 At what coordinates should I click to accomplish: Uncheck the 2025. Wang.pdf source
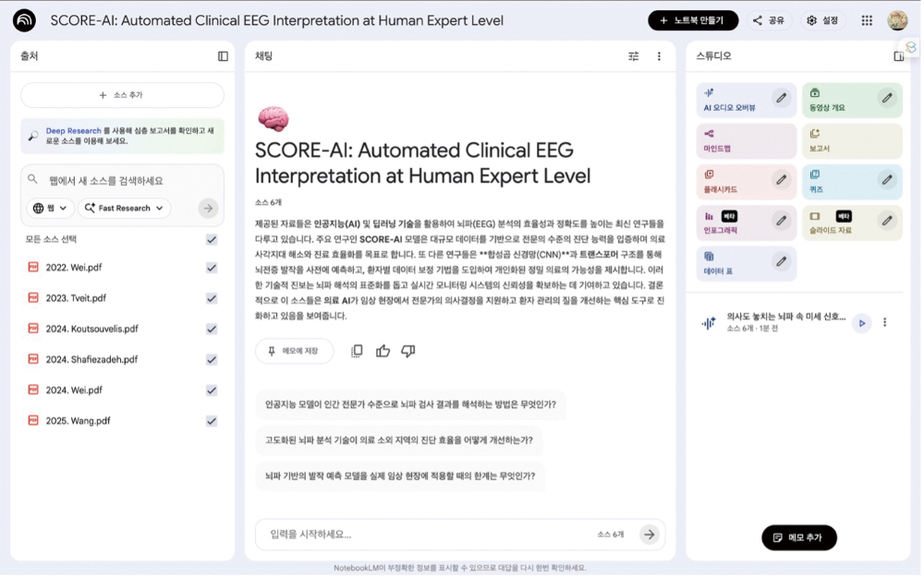click(x=212, y=421)
